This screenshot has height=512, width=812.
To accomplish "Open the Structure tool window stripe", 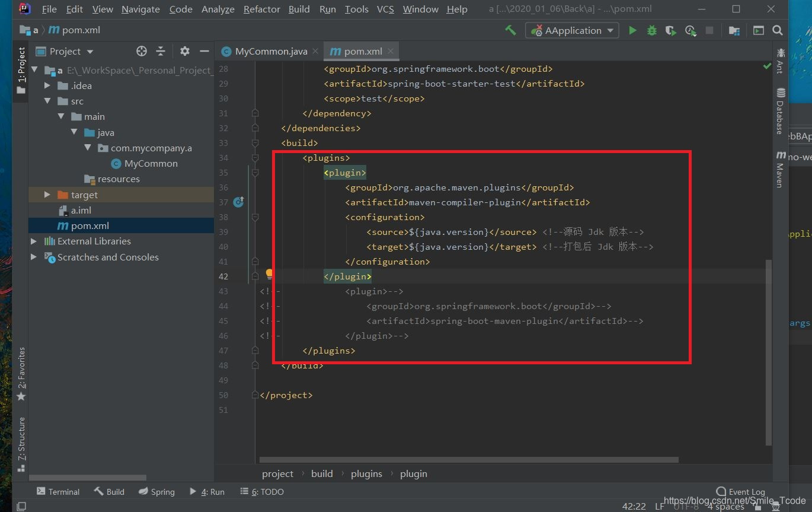I will point(21,444).
